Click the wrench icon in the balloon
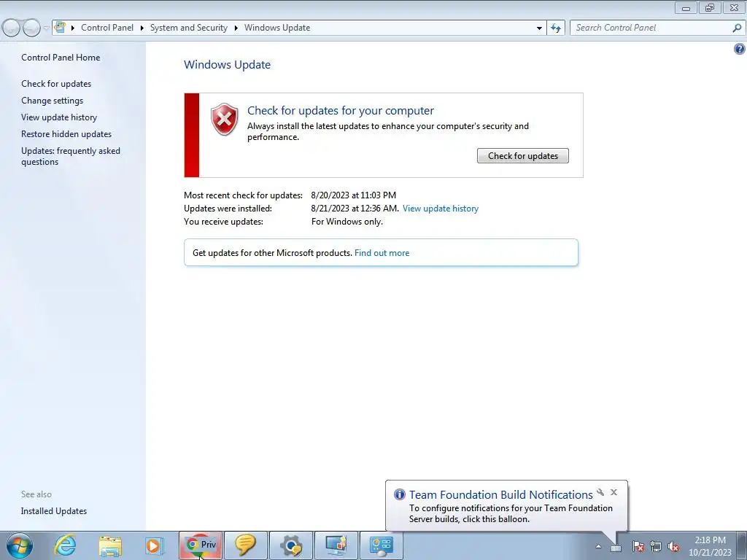747x560 pixels. click(x=600, y=492)
